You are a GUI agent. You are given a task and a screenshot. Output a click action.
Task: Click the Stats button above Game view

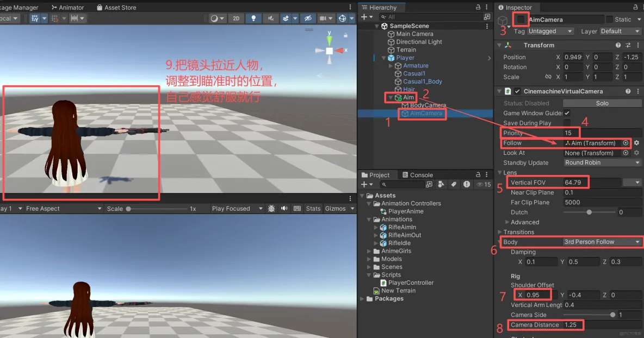point(313,208)
